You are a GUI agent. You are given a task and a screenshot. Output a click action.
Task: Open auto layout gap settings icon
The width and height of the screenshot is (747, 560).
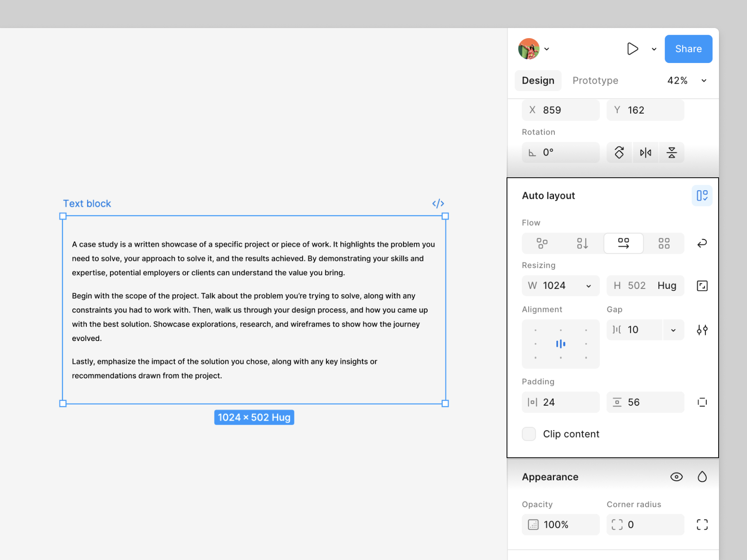pyautogui.click(x=702, y=330)
